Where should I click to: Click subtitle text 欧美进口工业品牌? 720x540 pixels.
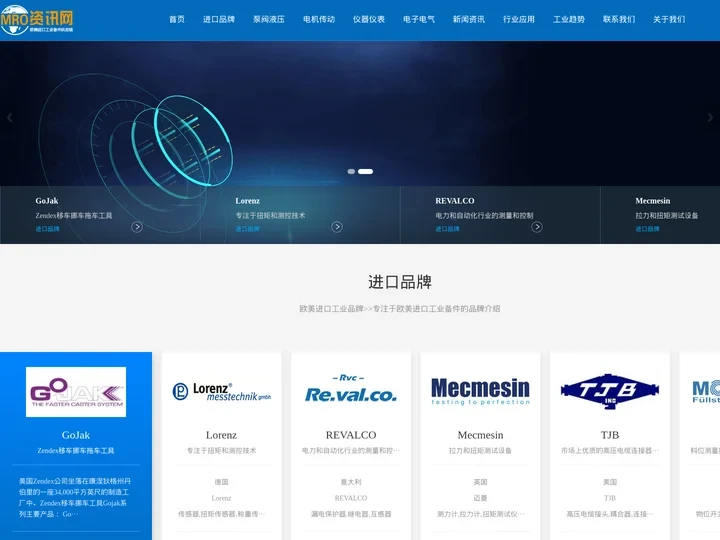pyautogui.click(x=332, y=309)
